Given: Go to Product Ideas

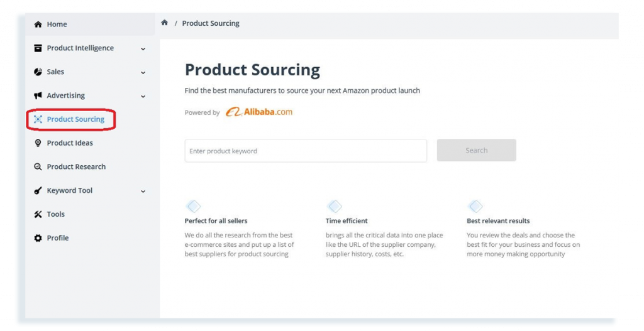Looking at the screenshot, I should click(70, 143).
